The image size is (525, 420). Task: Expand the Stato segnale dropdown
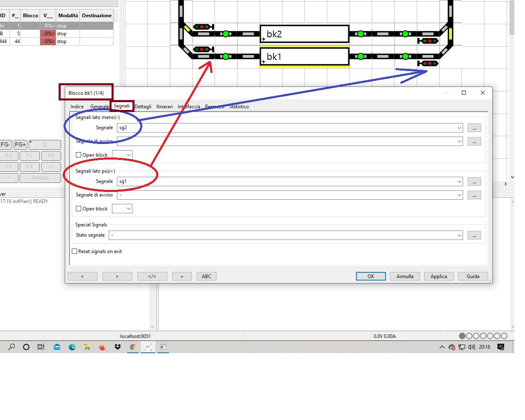click(x=459, y=235)
